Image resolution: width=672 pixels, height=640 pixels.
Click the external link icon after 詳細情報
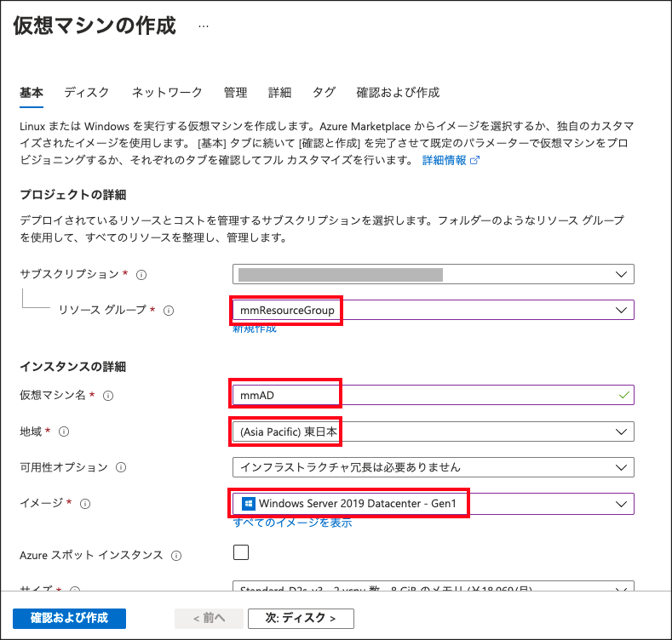(x=474, y=161)
